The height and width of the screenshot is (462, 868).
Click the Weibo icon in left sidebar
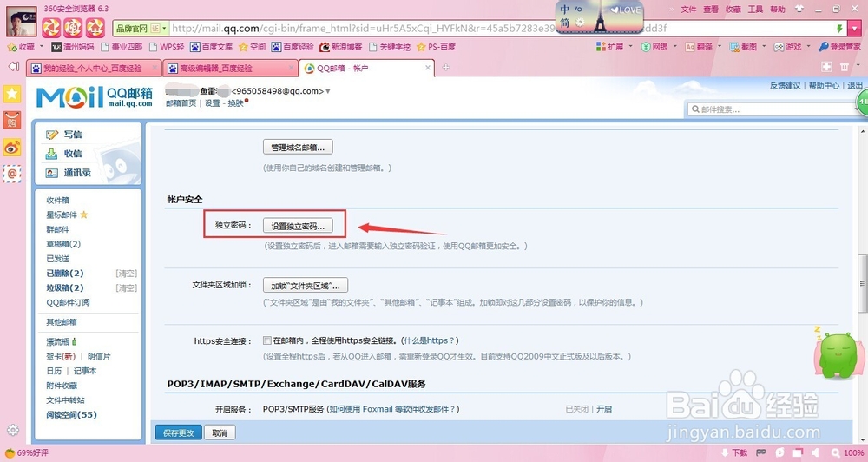tap(12, 148)
